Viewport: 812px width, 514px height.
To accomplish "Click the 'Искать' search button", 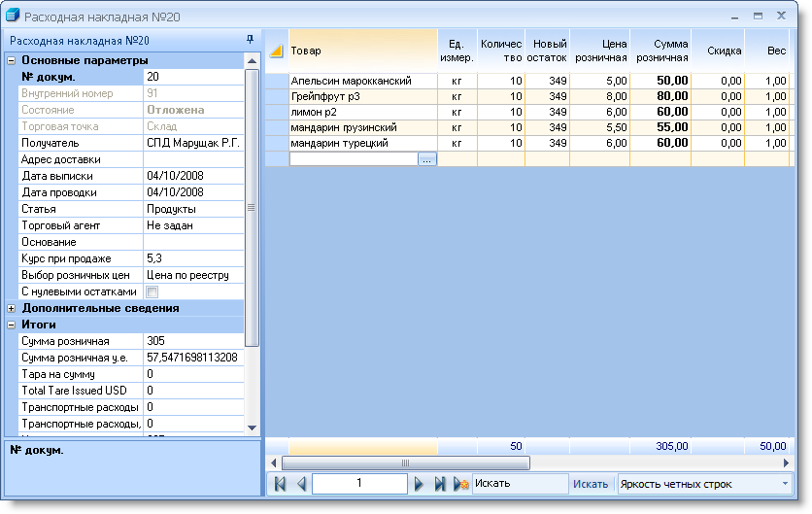I will pyautogui.click(x=591, y=484).
